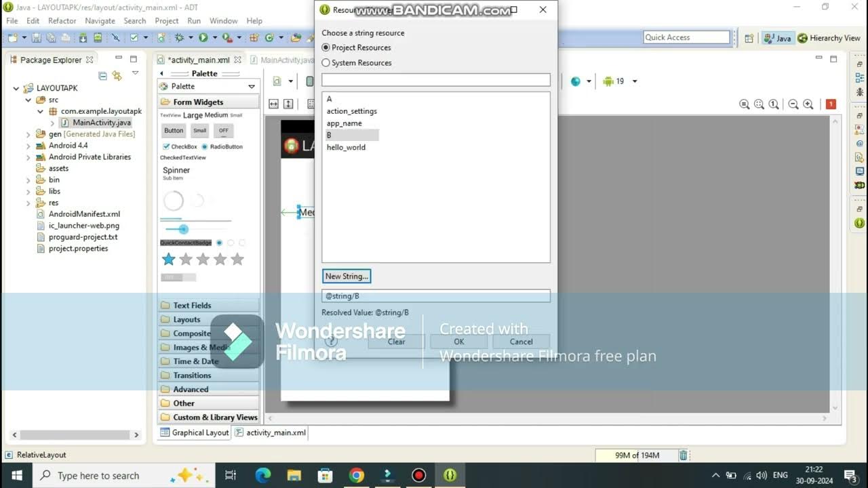Open the Run button dropdown arrow
The image size is (868, 488).
click(x=214, y=38)
